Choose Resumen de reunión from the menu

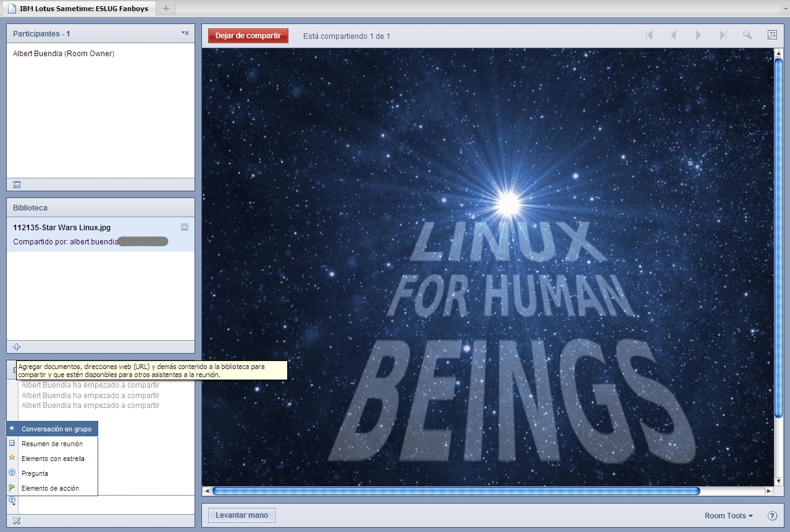pyautogui.click(x=53, y=444)
